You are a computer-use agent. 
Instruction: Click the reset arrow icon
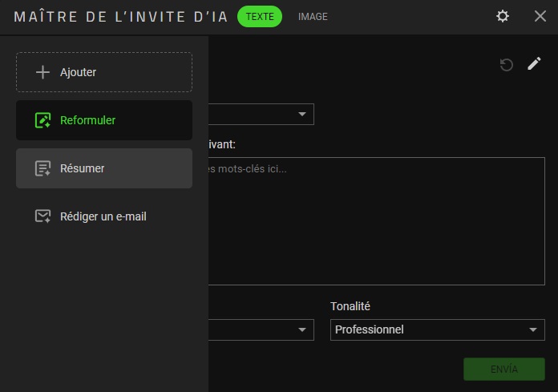coord(506,64)
